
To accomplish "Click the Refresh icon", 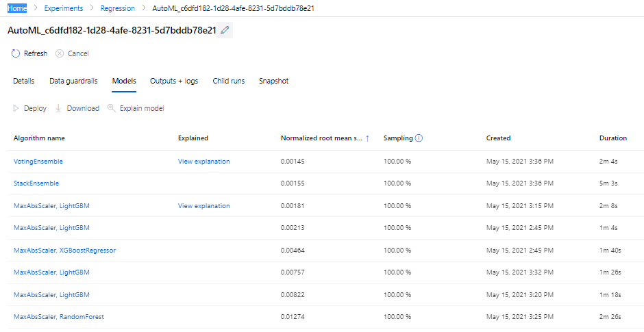I will (x=16, y=53).
